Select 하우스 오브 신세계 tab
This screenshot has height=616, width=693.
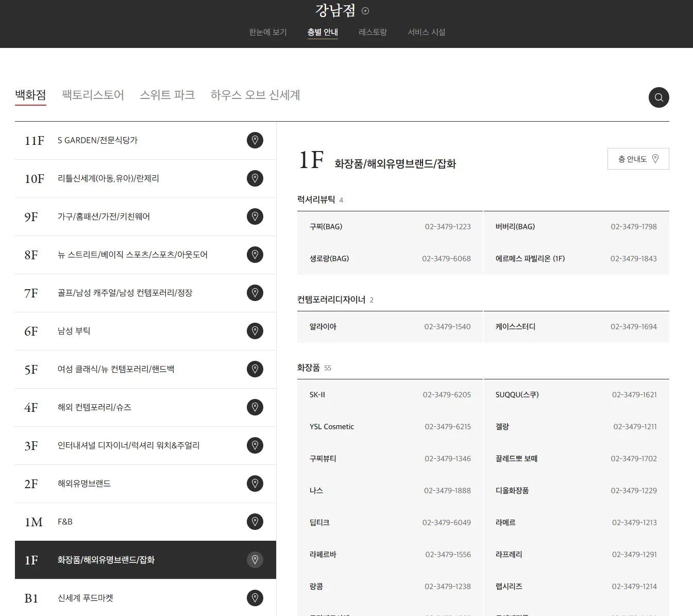coord(255,95)
